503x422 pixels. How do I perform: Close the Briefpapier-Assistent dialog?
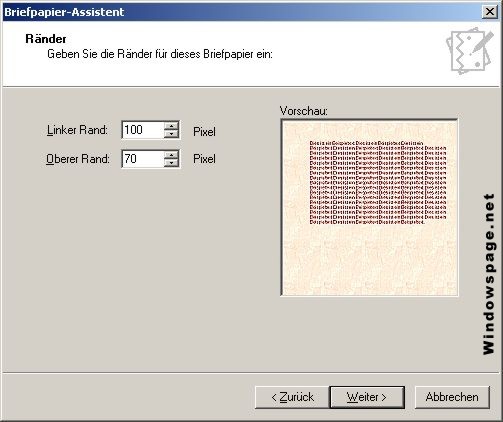[x=489, y=12]
